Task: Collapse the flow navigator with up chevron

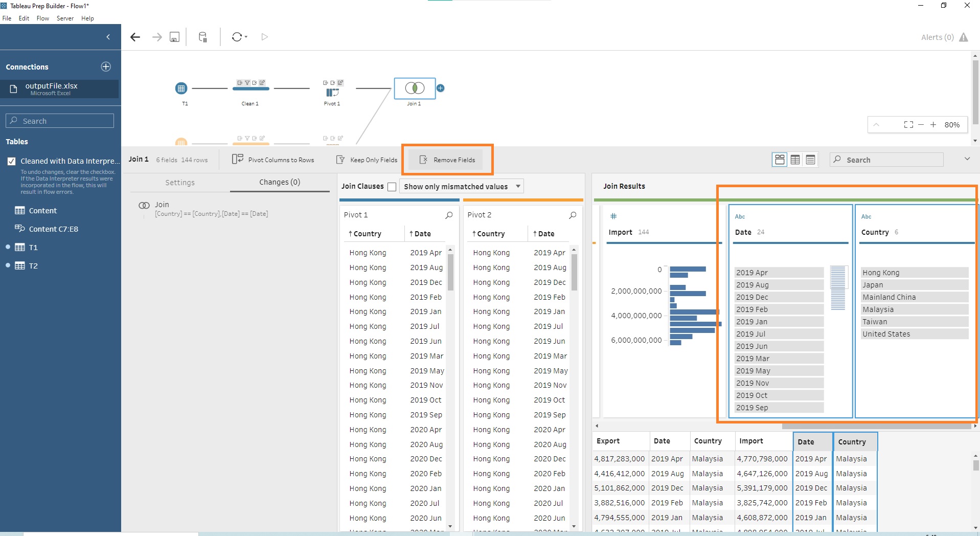Action: point(876,124)
